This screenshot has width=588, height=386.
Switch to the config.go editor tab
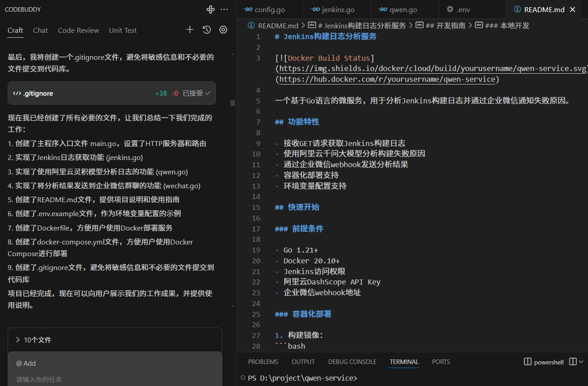point(270,9)
